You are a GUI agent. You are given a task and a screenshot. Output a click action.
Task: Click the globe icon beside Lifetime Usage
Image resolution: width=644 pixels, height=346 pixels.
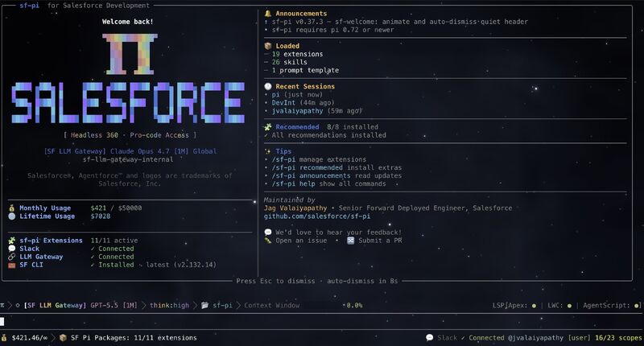[x=11, y=216]
